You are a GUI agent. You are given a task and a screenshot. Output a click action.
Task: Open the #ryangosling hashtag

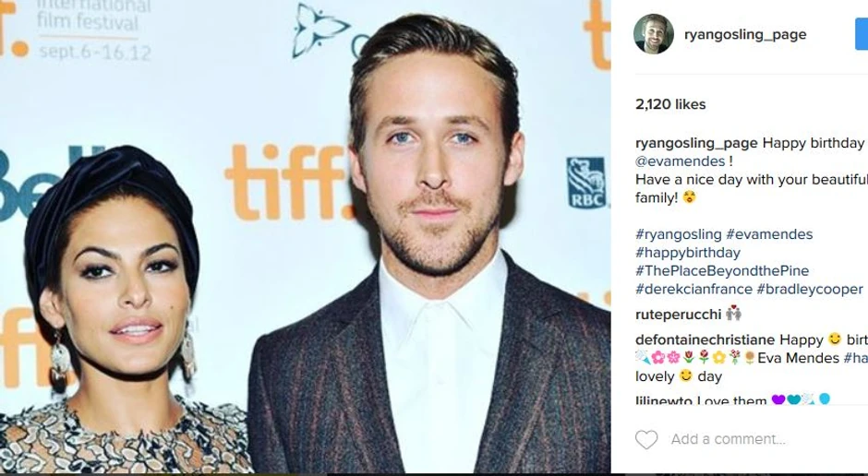point(679,234)
